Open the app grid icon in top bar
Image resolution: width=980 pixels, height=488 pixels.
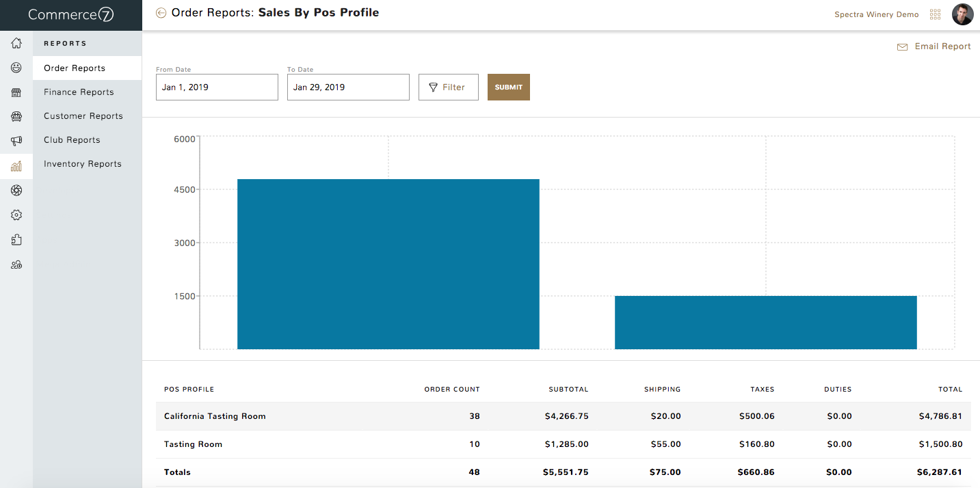[x=935, y=14]
